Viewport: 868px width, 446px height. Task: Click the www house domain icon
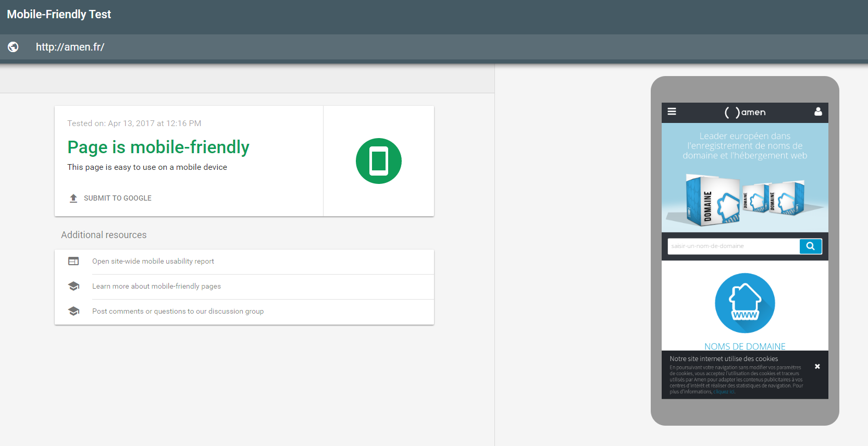pos(745,303)
